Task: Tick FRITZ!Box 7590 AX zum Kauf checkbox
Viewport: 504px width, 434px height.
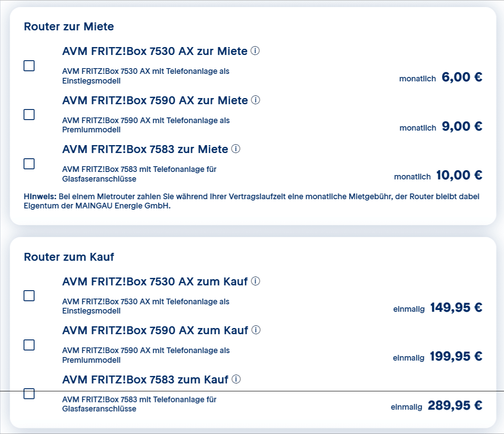Action: [29, 345]
